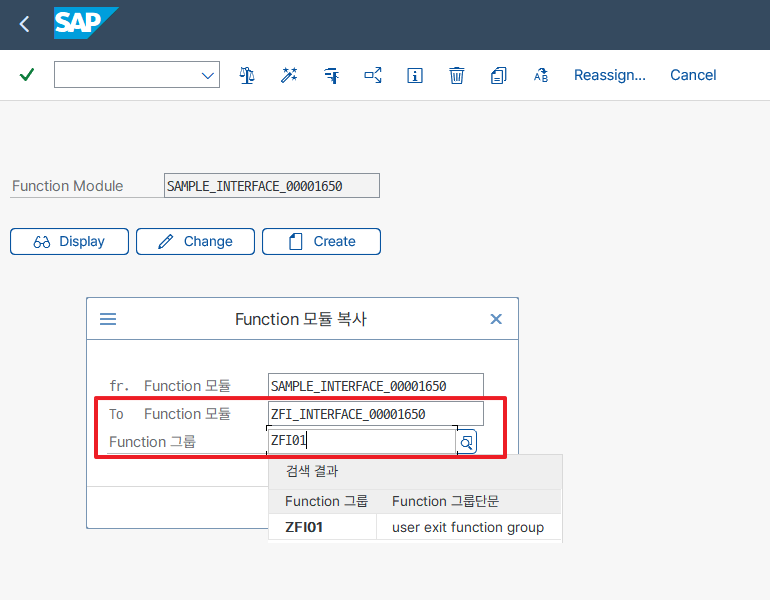Image resolution: width=770 pixels, height=600 pixels.
Task: Click the Display button
Action: coord(69,242)
